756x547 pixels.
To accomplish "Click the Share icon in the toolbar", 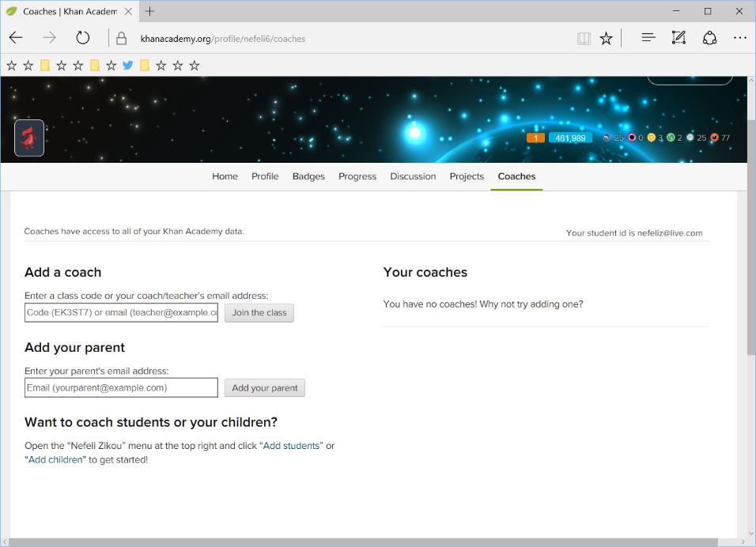I will coord(709,38).
